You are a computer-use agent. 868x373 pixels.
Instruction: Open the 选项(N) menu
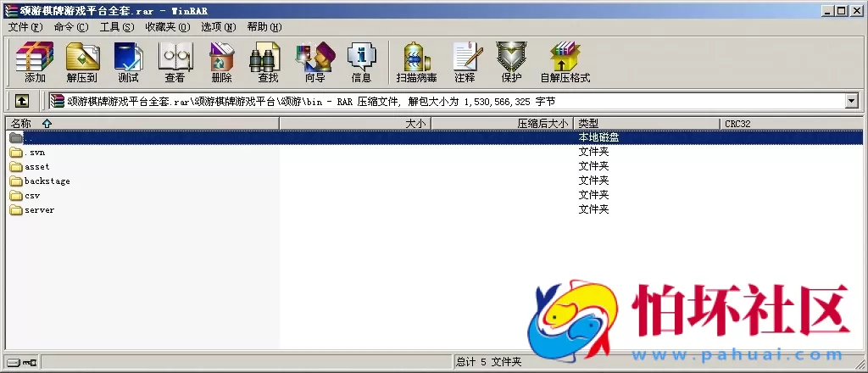coord(219,27)
